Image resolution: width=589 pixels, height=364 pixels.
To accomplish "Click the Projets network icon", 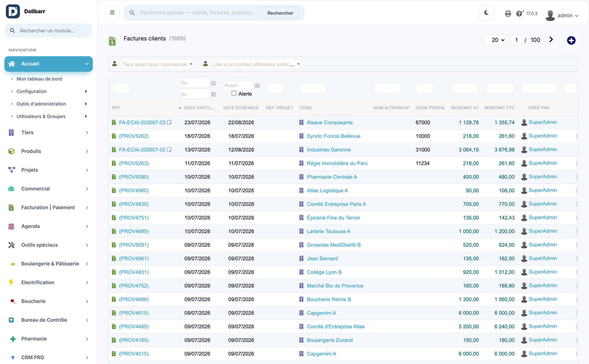I will pos(12,170).
